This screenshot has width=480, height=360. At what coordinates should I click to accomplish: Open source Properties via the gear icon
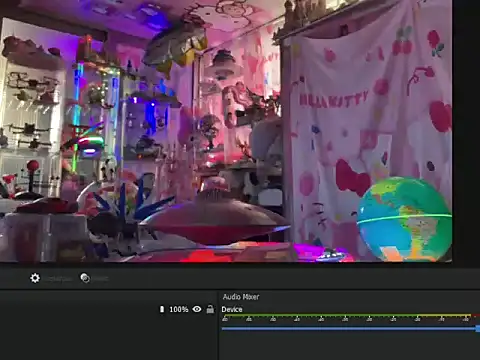[35, 278]
